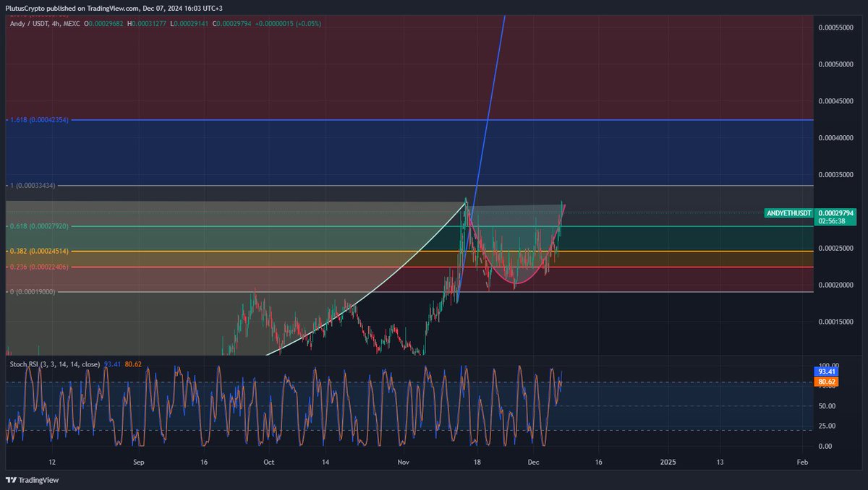Click the TradingView logo at the chart bottom

[x=33, y=480]
